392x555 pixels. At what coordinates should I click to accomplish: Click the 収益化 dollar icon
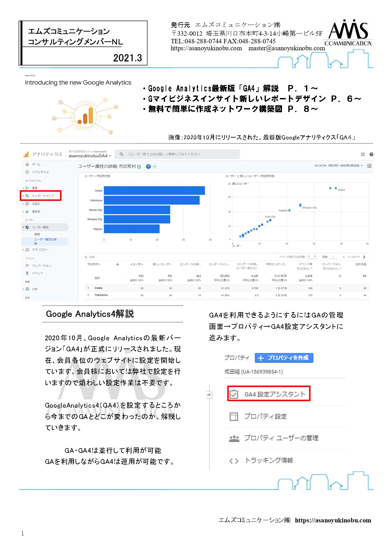pos(27,204)
